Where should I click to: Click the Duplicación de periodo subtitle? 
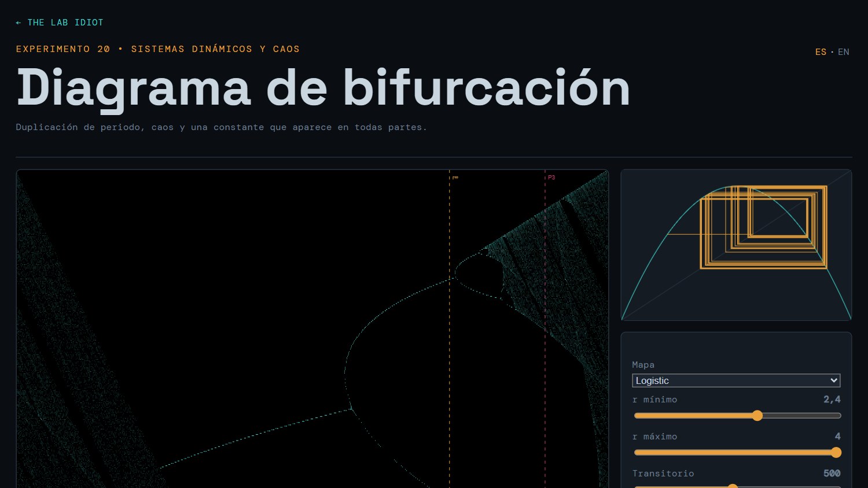(222, 127)
